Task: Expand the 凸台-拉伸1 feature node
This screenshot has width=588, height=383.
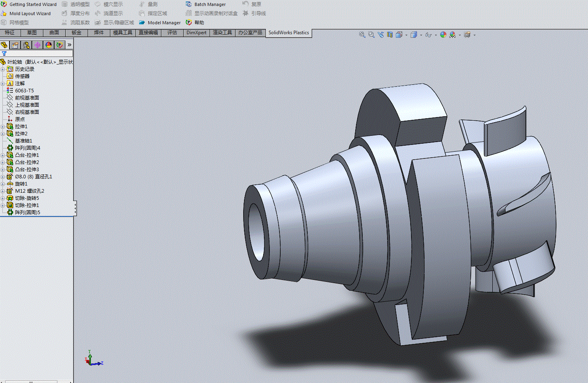Action: click(3, 155)
